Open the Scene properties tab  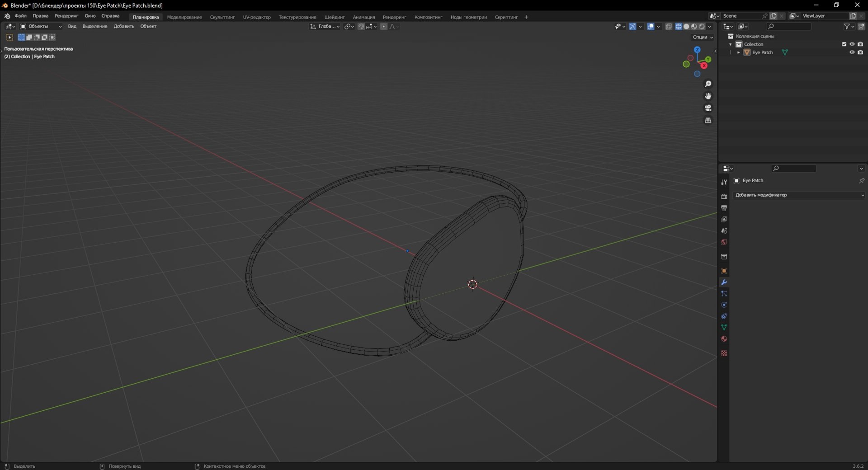point(724,230)
